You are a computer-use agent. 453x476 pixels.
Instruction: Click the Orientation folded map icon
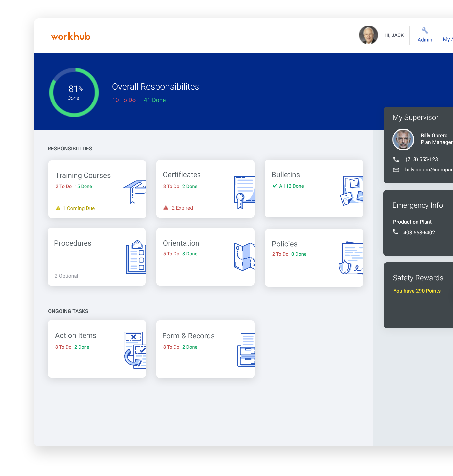[x=244, y=256]
